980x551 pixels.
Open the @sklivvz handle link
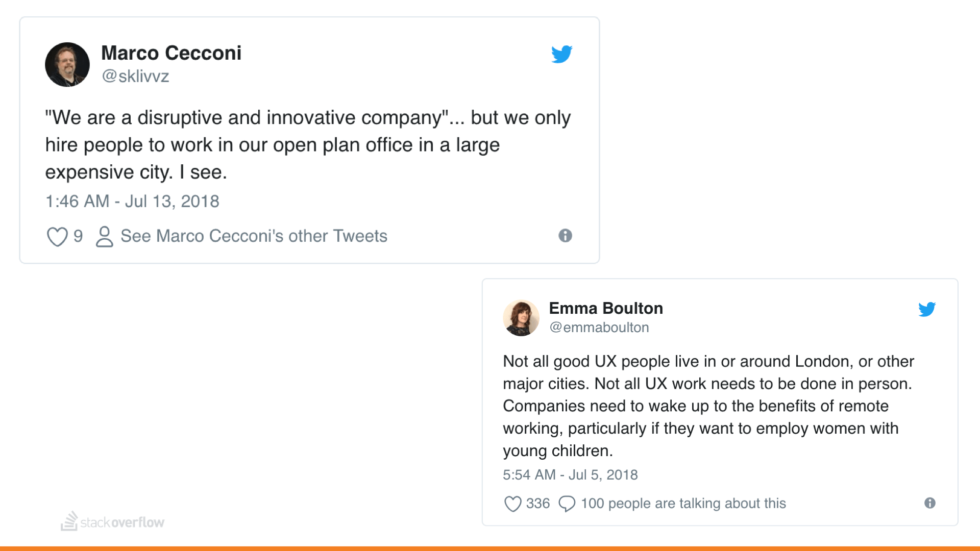click(135, 76)
